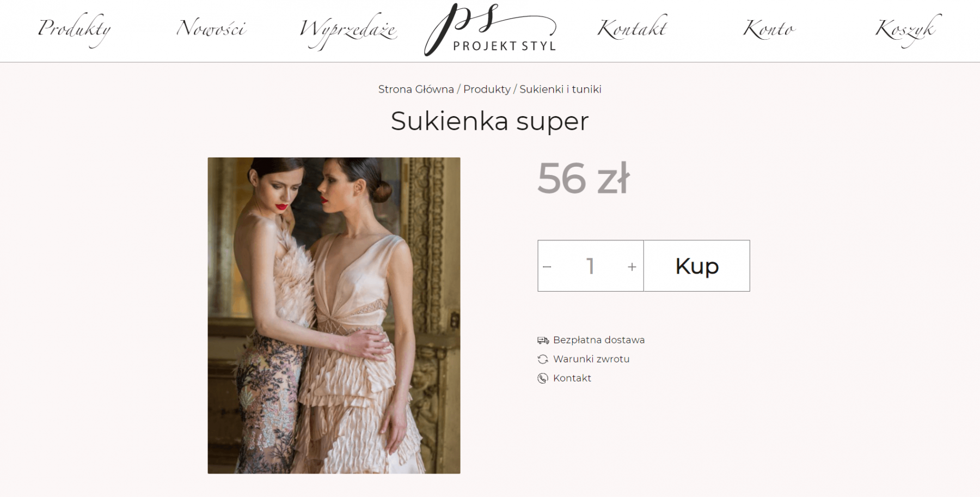The height and width of the screenshot is (497, 980).
Task: Click the quantity number field
Action: [590, 266]
